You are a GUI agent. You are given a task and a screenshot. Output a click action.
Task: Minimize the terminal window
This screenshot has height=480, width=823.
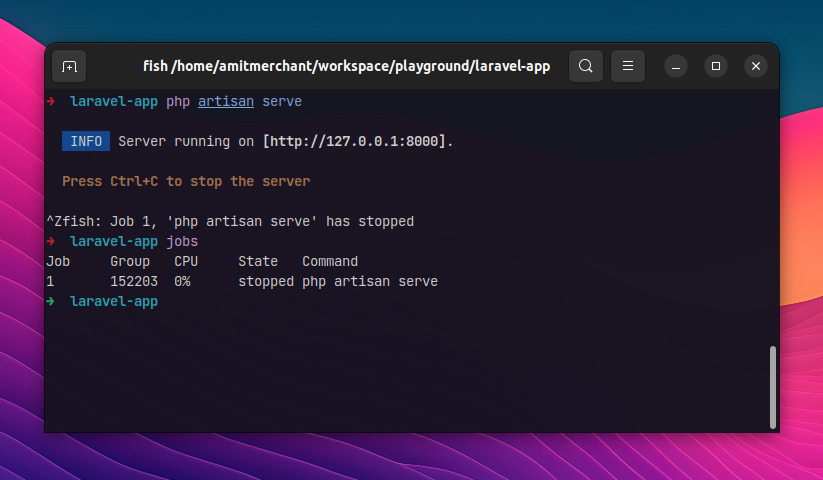pyautogui.click(x=676, y=66)
